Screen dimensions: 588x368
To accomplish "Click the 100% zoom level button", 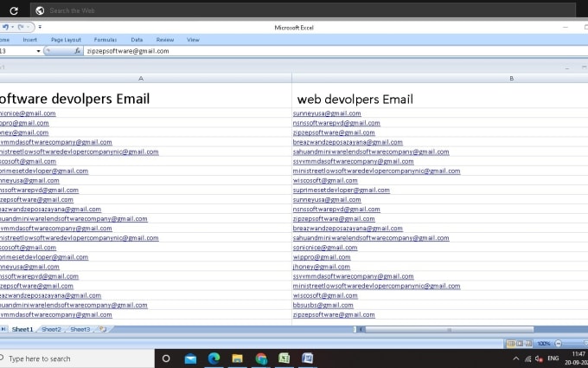I will point(543,343).
